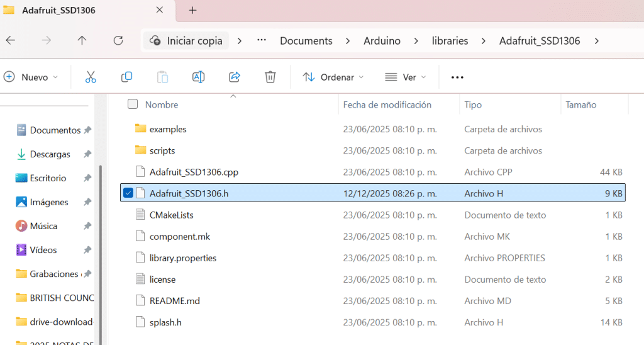Unpin Documentos pin icon in sidebar

coord(87,130)
